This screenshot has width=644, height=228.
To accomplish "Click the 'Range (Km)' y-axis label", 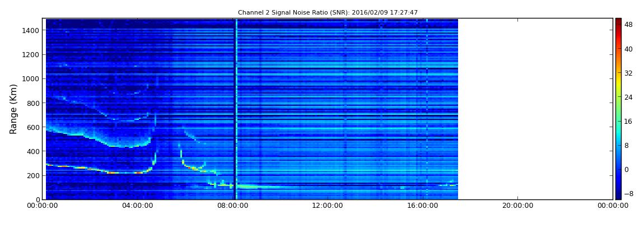I will [x=13, y=109].
